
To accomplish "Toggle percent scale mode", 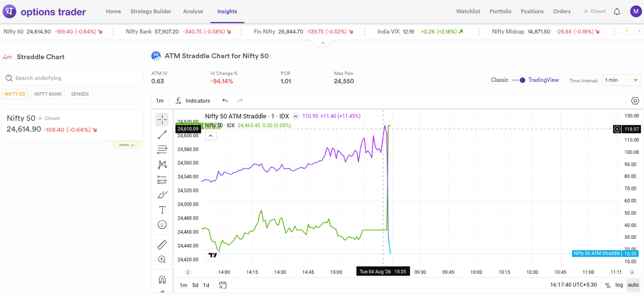I will point(608,285).
